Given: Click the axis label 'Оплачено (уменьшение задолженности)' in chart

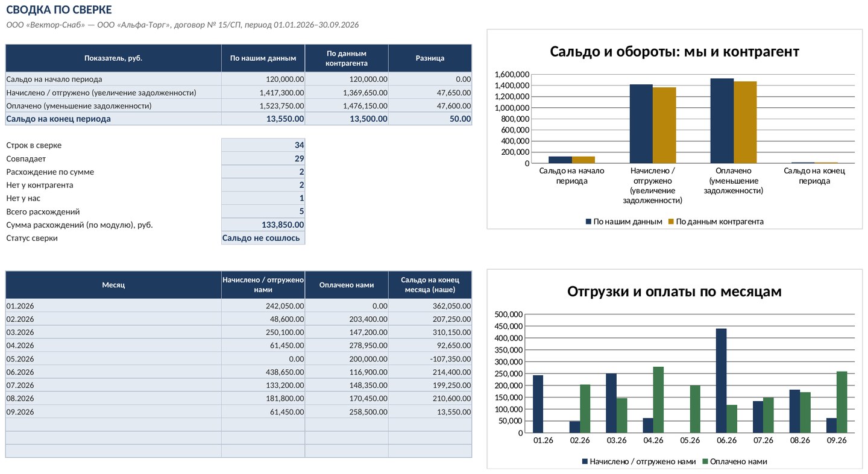Looking at the screenshot, I should tap(733, 181).
